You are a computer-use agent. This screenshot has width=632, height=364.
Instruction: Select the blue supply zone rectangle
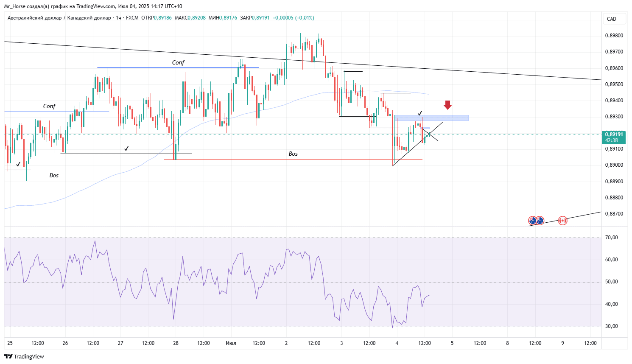click(x=431, y=118)
